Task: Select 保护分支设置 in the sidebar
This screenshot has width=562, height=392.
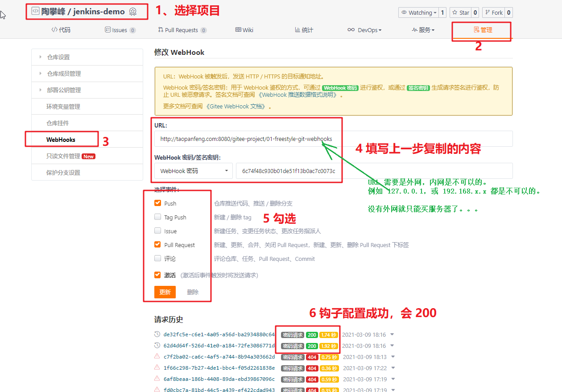Action: tap(87, 173)
